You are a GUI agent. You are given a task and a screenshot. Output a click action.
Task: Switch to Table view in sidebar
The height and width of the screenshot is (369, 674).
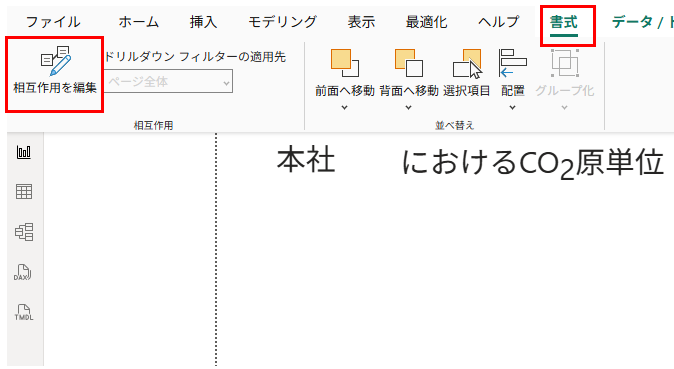24,192
